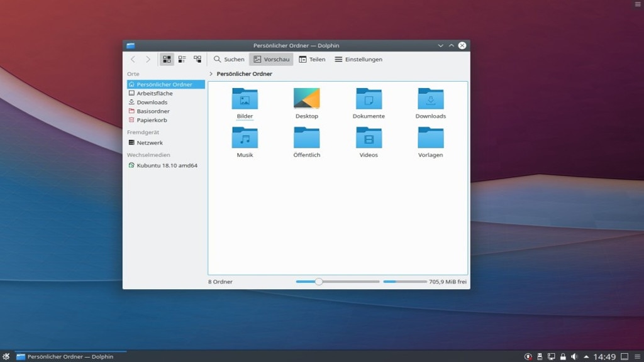The width and height of the screenshot is (644, 362).
Task: Open the Papierkorb from the sidebar
Action: [x=149, y=120]
